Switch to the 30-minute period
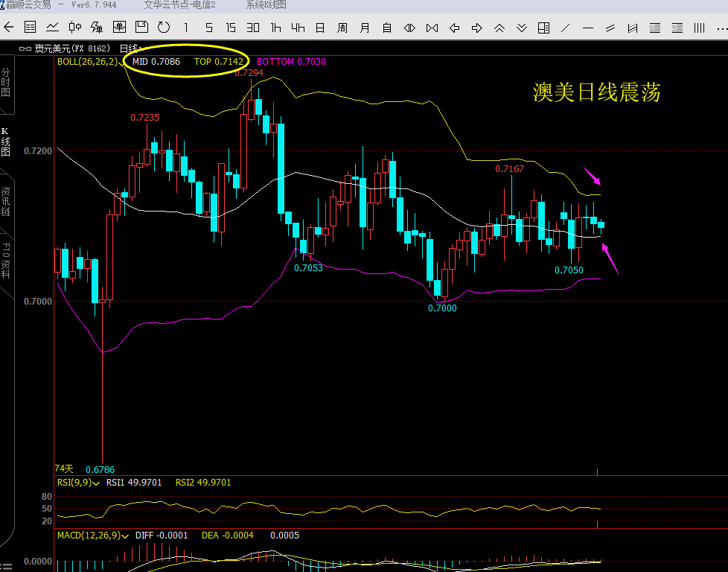 click(x=253, y=28)
